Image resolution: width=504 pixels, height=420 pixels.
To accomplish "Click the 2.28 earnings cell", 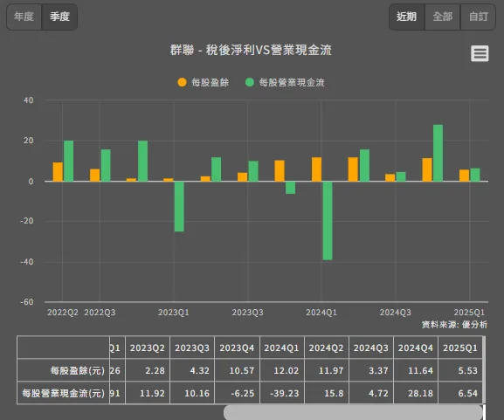I will pos(148,370).
